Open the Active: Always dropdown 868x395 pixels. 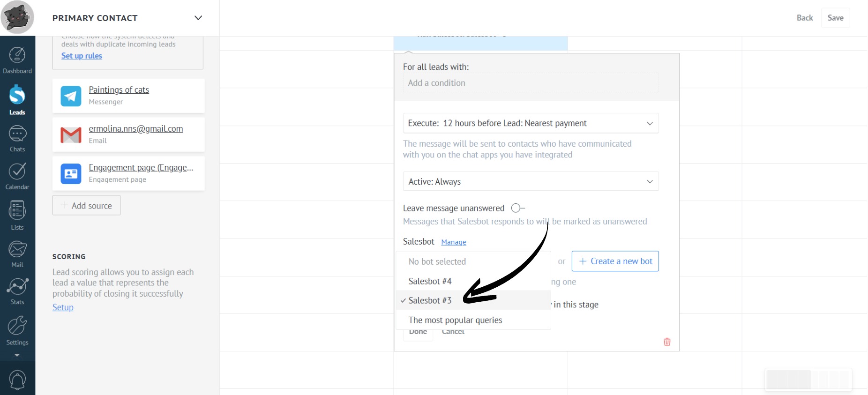(x=531, y=181)
